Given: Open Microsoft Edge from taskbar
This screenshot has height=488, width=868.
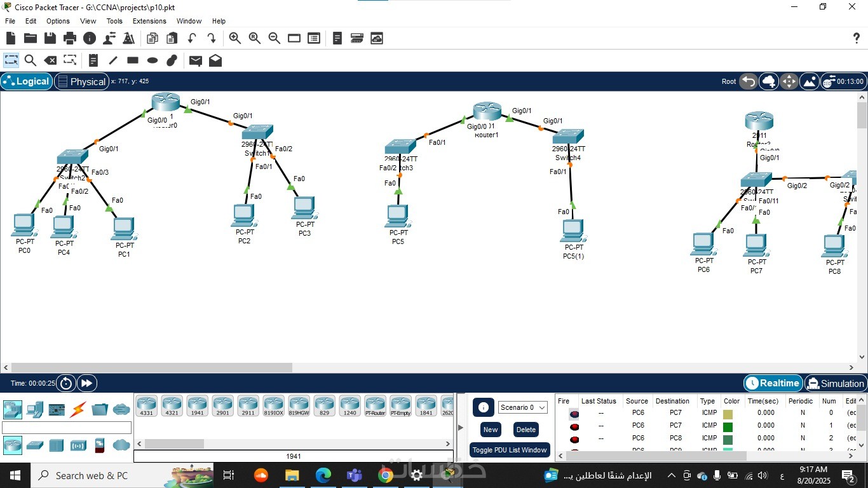Looking at the screenshot, I should (323, 475).
